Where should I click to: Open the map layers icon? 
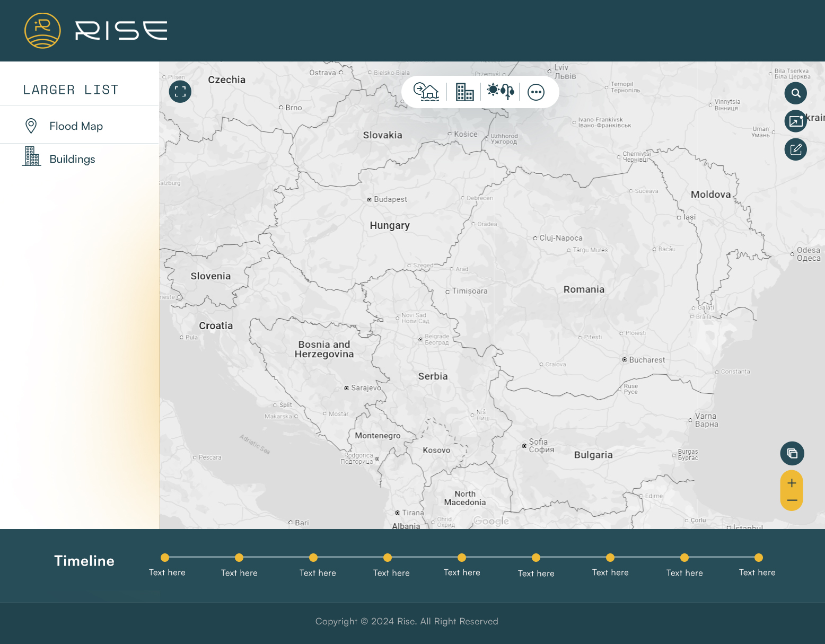[792, 453]
